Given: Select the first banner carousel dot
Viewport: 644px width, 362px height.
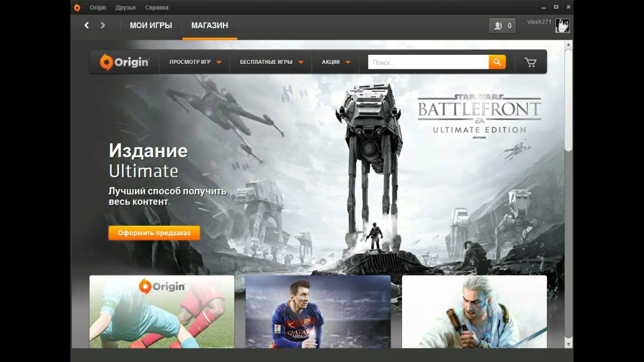Looking at the screenshot, I should click(313, 261).
